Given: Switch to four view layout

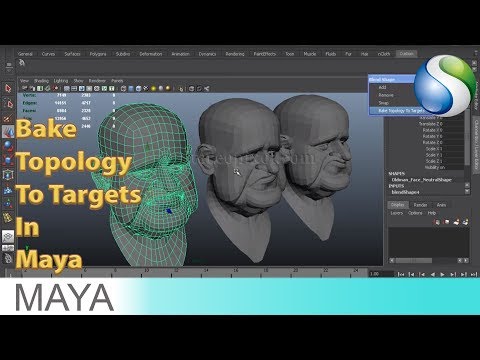Looking at the screenshot, I should pyautogui.click(x=8, y=248).
